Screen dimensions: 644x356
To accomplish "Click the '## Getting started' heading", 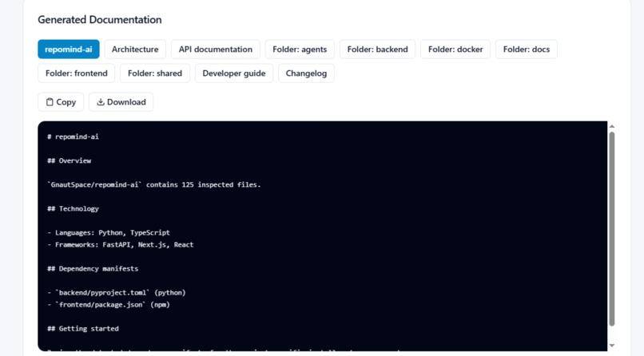I will point(82,329).
